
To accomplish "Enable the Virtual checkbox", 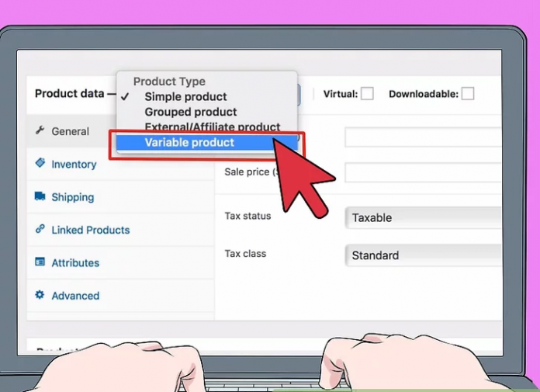I will (367, 94).
